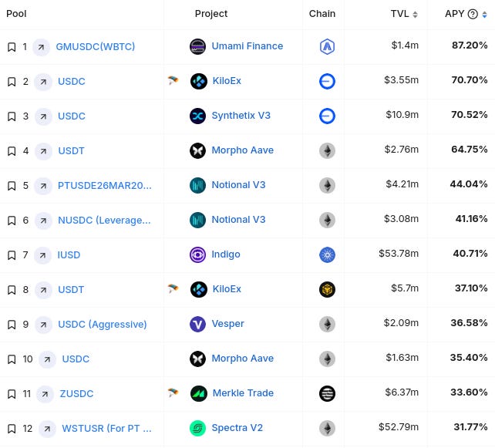
Task: Click the Arbitrum chain icon in row 1
Action: (x=327, y=47)
